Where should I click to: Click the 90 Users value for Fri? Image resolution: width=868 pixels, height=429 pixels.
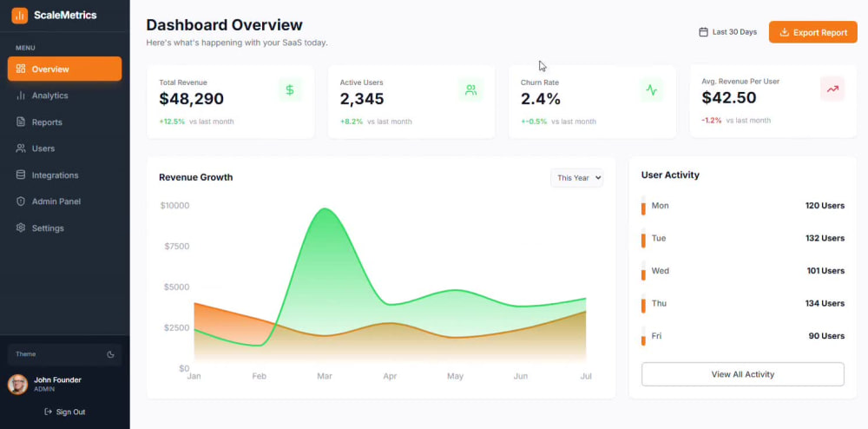[826, 336]
